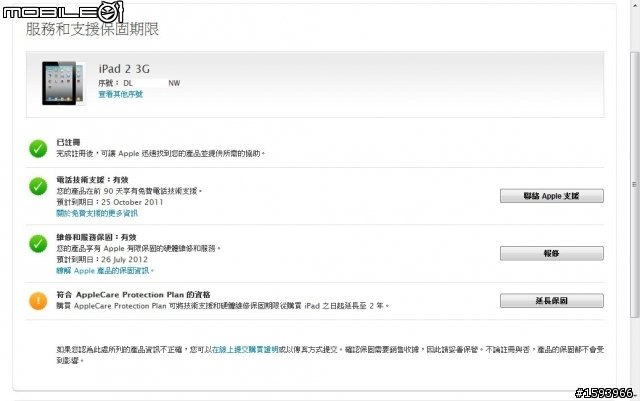
Task: Click the 服務和支援保固期限 page heading
Action: click(92, 29)
